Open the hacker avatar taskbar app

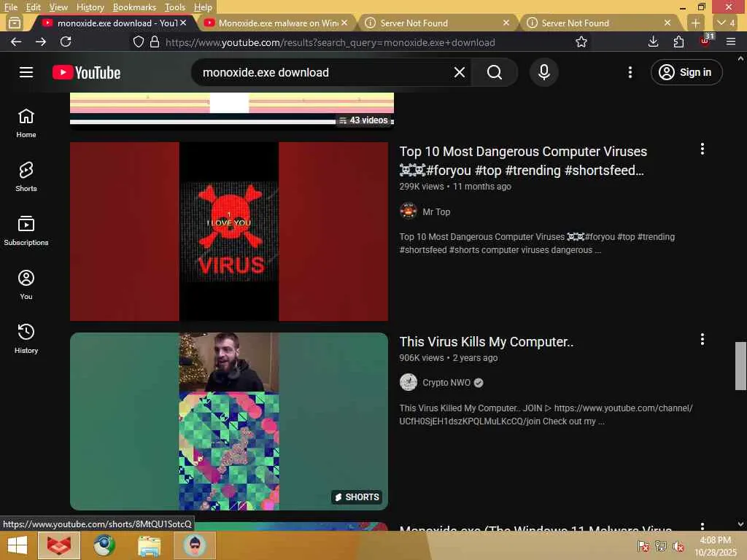pos(194,545)
